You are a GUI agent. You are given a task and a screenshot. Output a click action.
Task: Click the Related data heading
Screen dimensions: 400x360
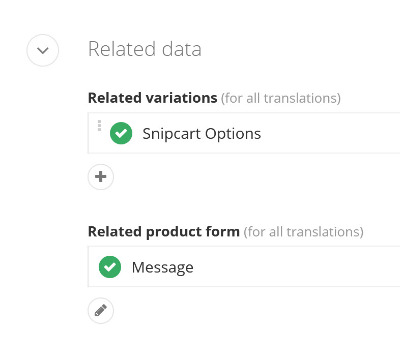[x=145, y=49]
